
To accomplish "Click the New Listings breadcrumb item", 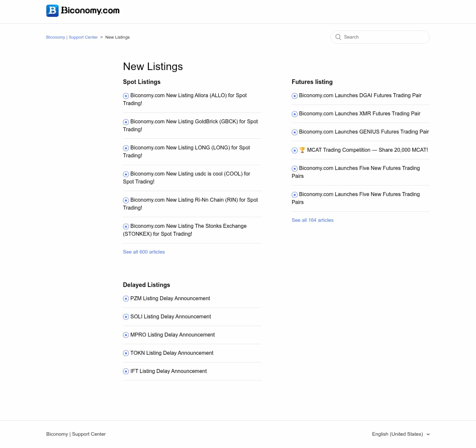I will click(117, 37).
